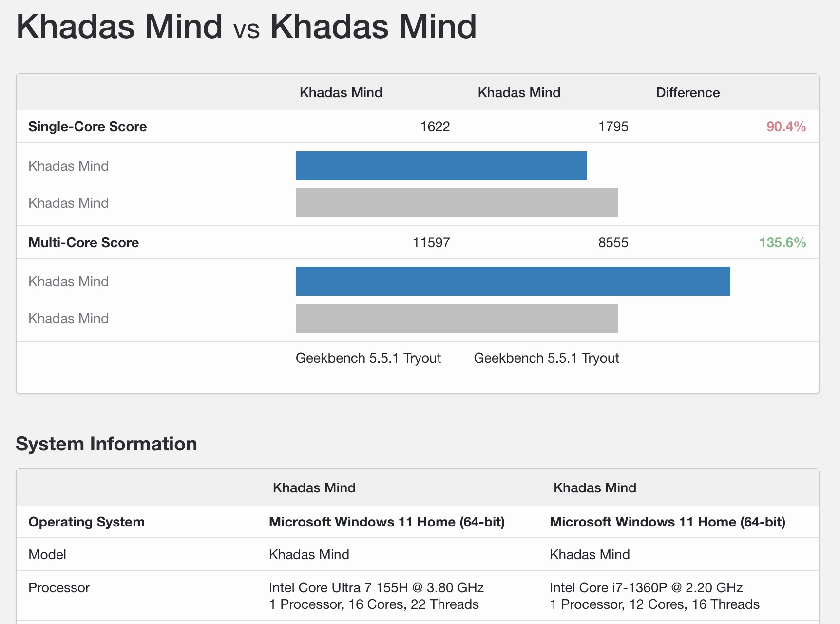Click the Intel Core i7-1360P processor text
840x624 pixels.
tap(646, 588)
